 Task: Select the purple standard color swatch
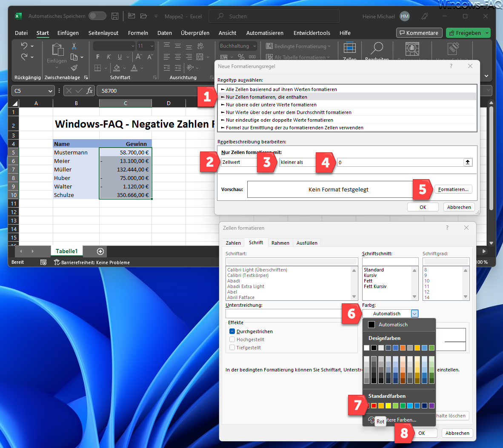click(x=432, y=406)
